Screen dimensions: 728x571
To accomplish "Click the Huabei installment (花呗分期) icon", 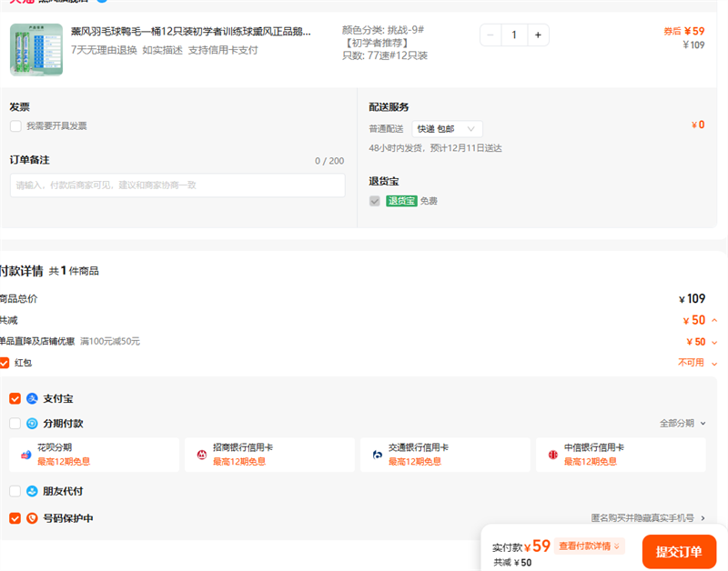I will click(26, 455).
